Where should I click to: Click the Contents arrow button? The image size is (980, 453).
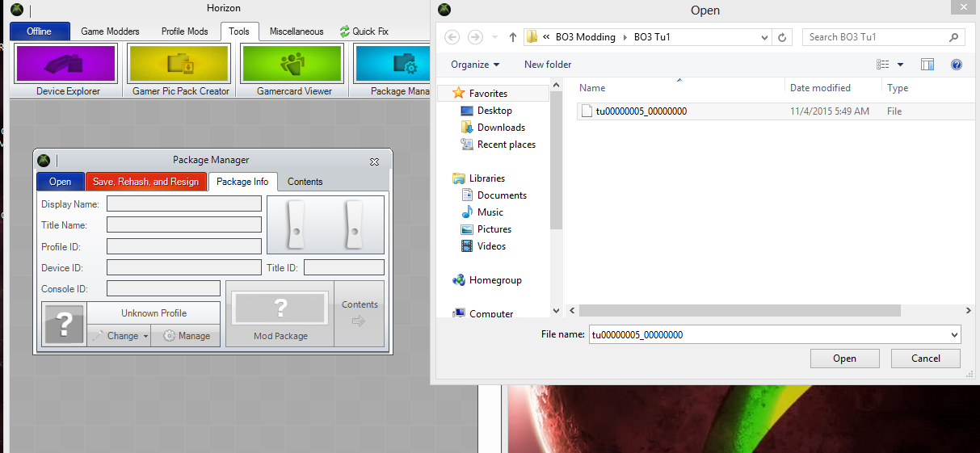click(x=360, y=313)
